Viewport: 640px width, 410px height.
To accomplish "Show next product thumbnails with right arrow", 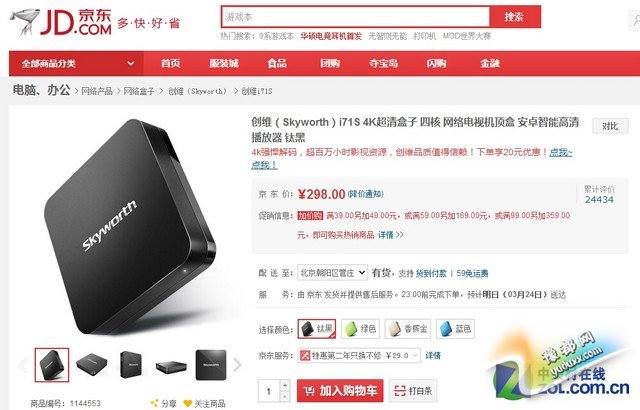I will pyautogui.click(x=237, y=365).
